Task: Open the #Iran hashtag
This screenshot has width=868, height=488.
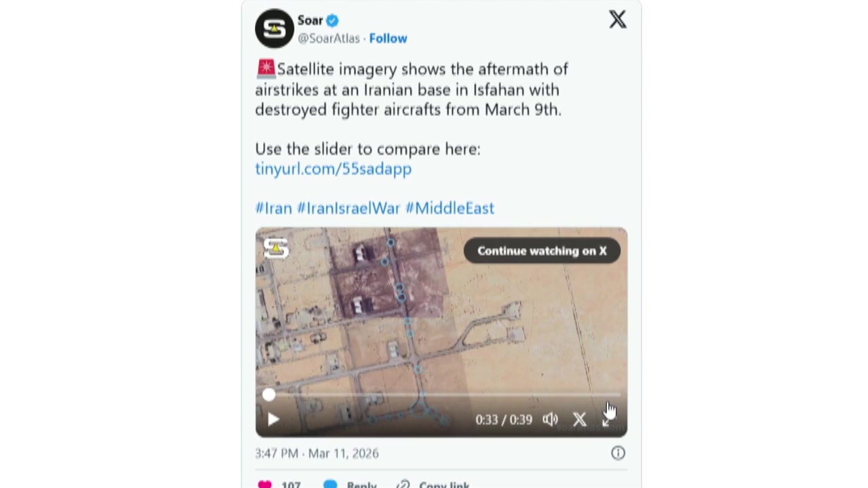Action: [x=273, y=208]
